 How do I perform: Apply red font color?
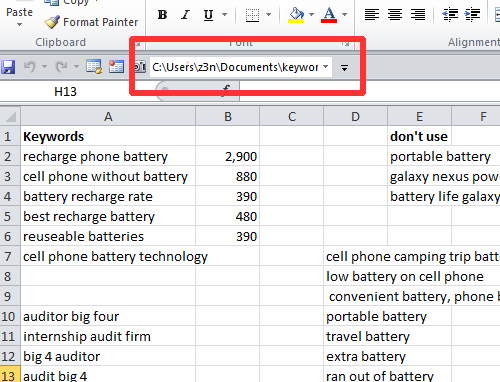pyautogui.click(x=329, y=15)
